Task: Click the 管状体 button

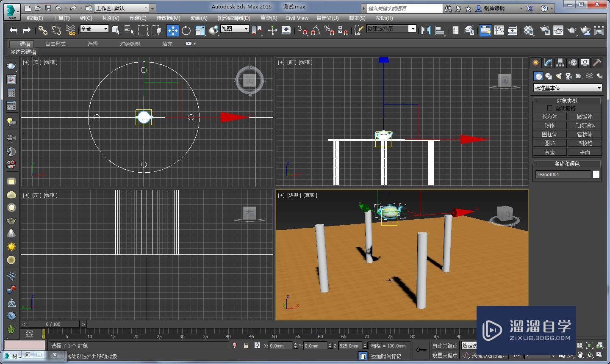Action: [x=585, y=134]
